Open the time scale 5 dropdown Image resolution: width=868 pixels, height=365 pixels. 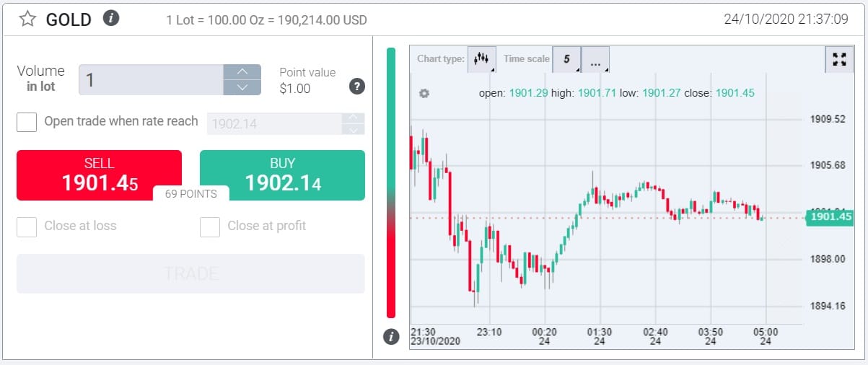coord(566,60)
